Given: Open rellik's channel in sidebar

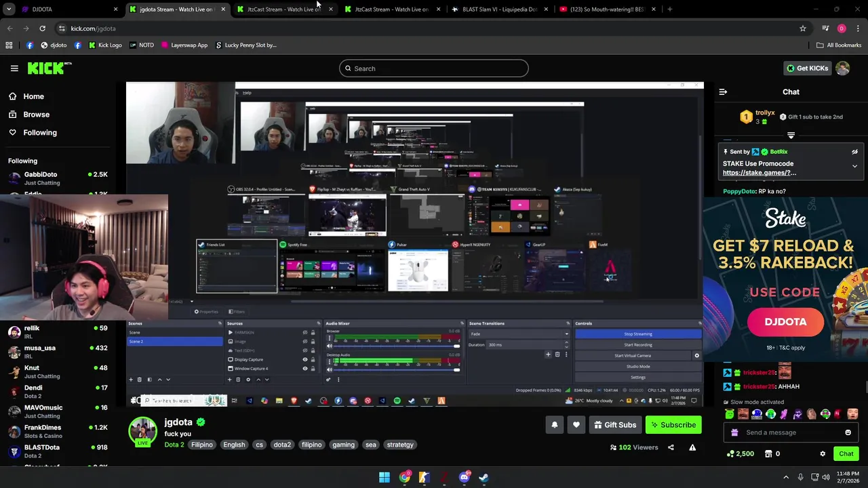Looking at the screenshot, I should click(58, 332).
